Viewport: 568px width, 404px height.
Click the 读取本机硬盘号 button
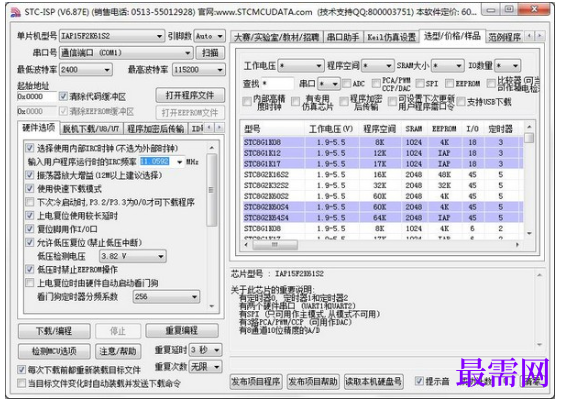click(x=373, y=382)
